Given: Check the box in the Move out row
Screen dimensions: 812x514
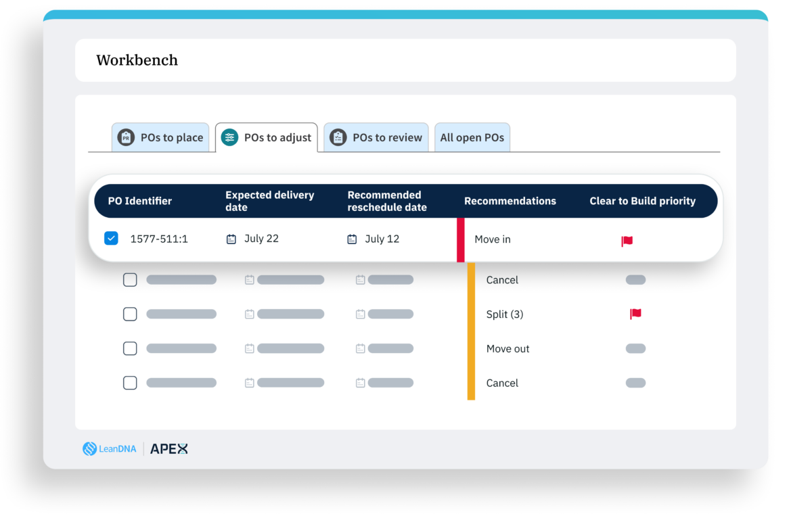Looking at the screenshot, I should coord(130,349).
